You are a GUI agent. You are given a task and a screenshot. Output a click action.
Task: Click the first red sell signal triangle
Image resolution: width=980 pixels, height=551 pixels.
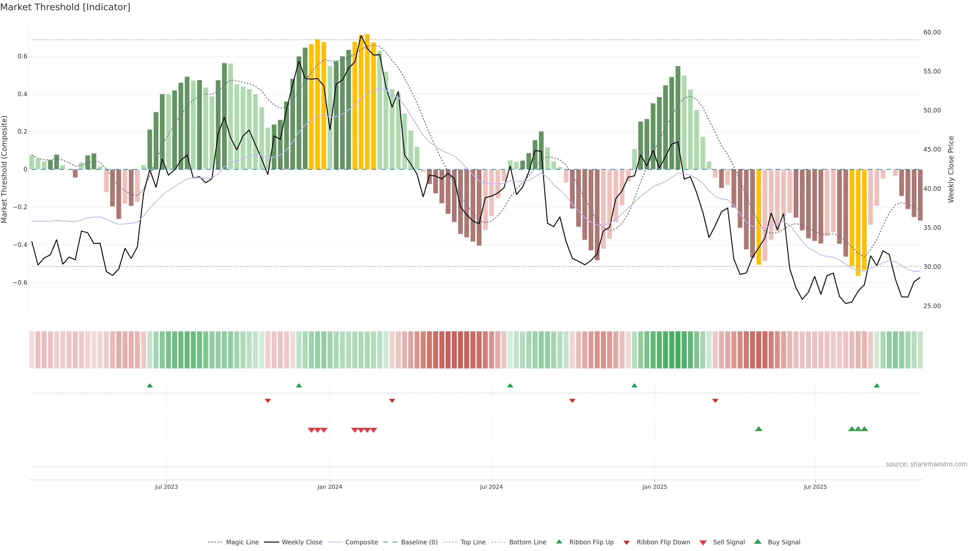(x=311, y=430)
